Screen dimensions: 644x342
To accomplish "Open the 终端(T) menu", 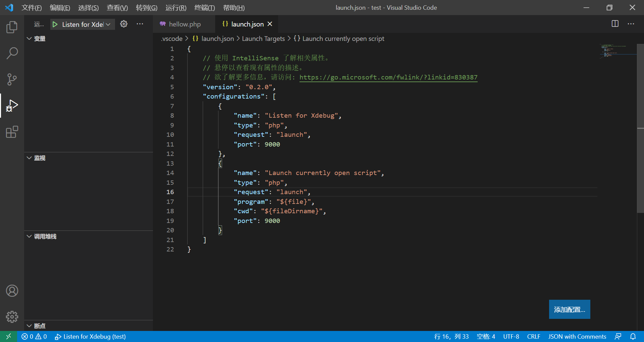I will tap(205, 7).
